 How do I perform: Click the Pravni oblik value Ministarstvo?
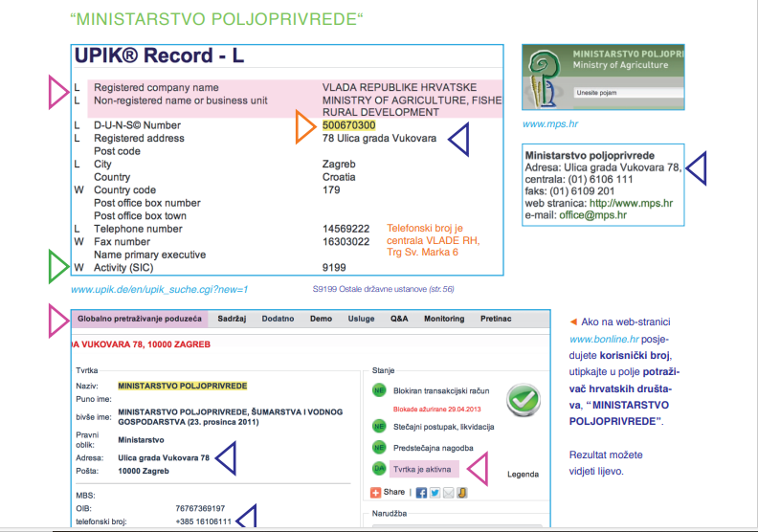click(141, 440)
